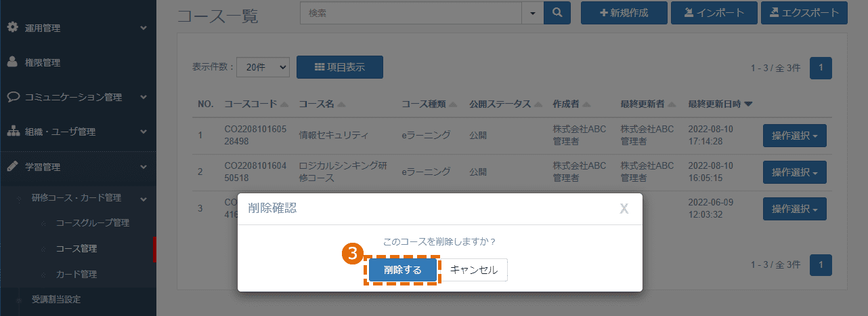This screenshot has width=868, height=316.
Task: Click course code CO220810160450518
Action: [256, 172]
